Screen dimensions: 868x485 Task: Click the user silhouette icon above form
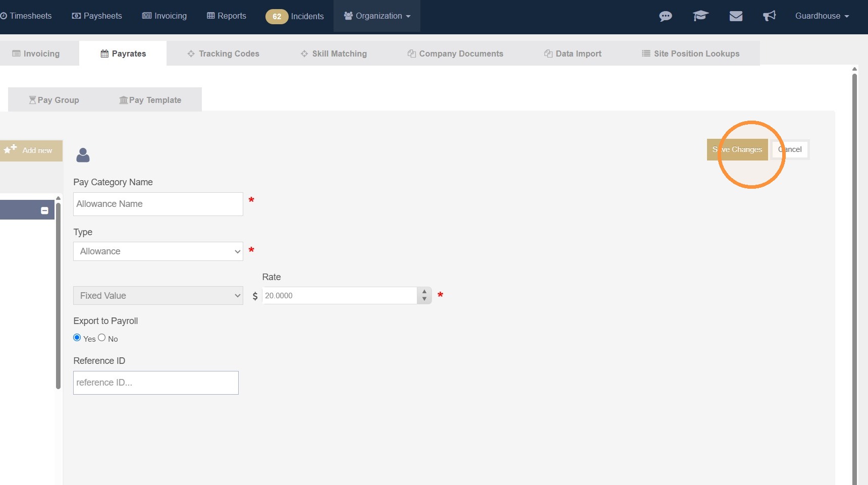coord(83,155)
